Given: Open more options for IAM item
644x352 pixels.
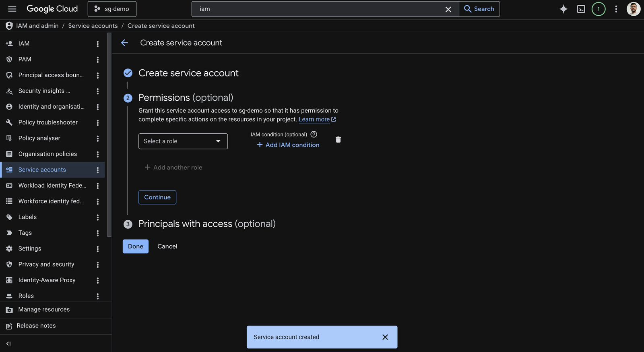Looking at the screenshot, I should point(97,44).
